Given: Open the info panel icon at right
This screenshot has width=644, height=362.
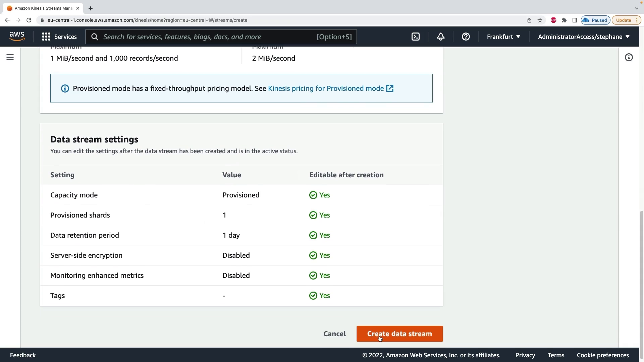Looking at the screenshot, I should pyautogui.click(x=629, y=58).
